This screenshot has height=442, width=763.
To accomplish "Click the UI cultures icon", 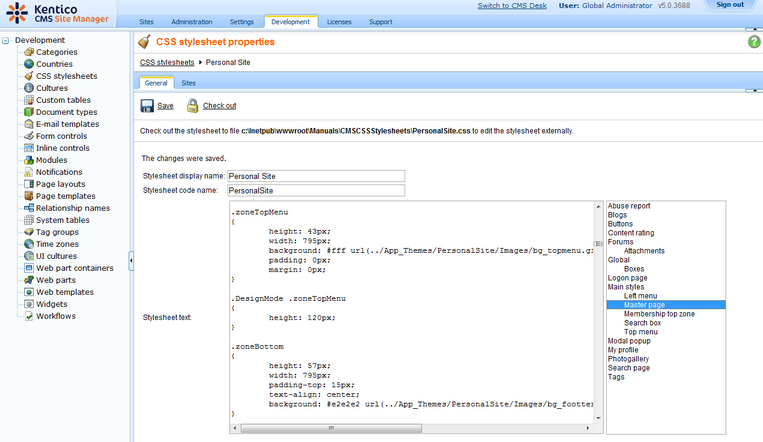I will click(29, 256).
